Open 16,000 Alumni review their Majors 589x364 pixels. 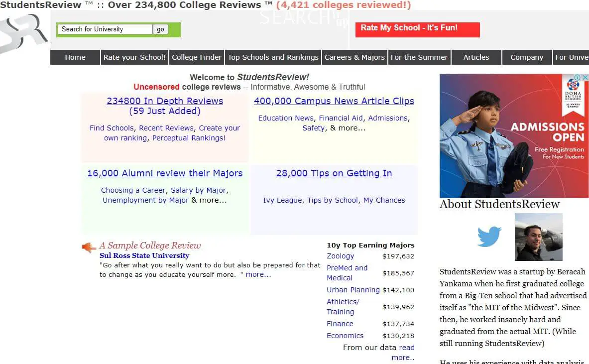[x=165, y=173]
